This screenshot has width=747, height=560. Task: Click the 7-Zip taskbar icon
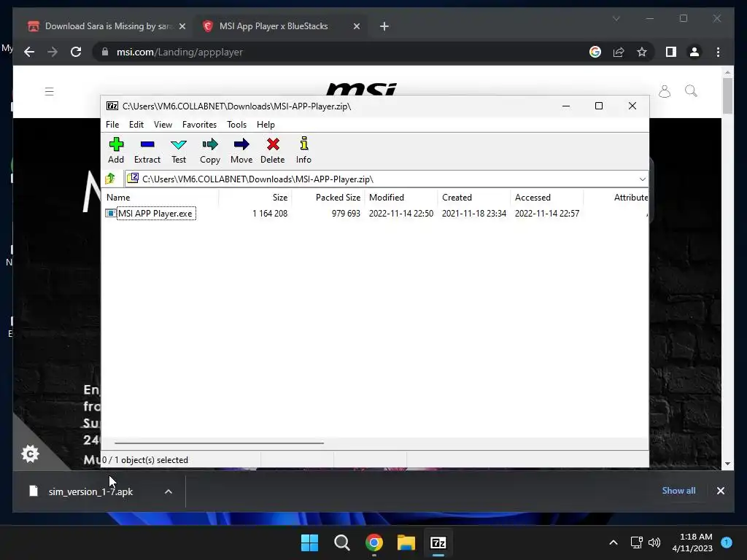(x=438, y=542)
